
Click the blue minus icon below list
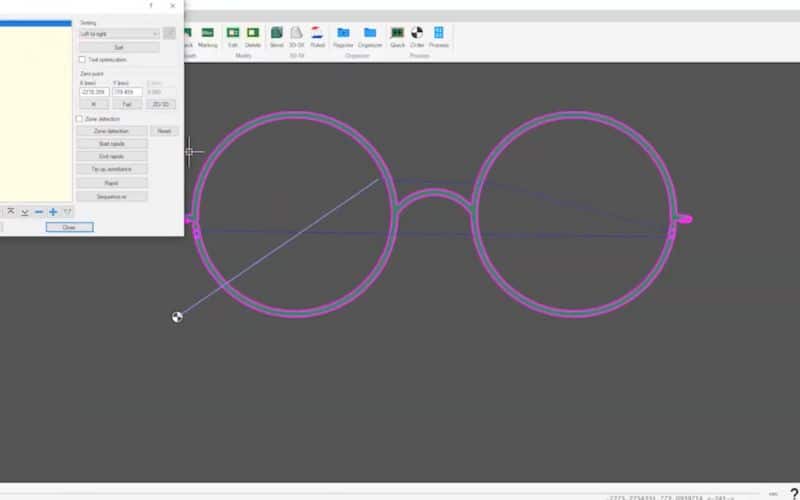point(39,212)
